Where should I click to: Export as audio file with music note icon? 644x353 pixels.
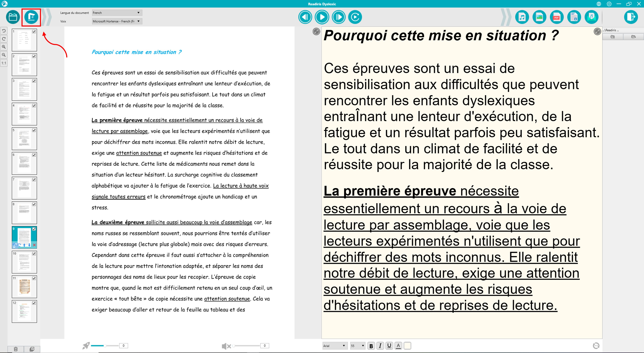pyautogui.click(x=522, y=17)
